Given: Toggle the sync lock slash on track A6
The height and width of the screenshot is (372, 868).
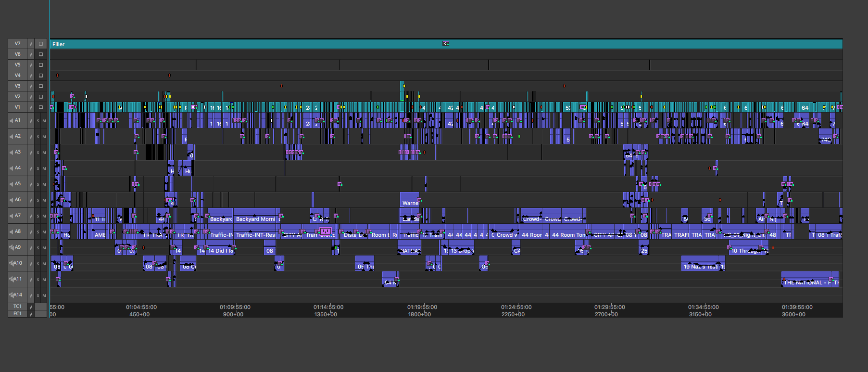Looking at the screenshot, I should tap(31, 200).
